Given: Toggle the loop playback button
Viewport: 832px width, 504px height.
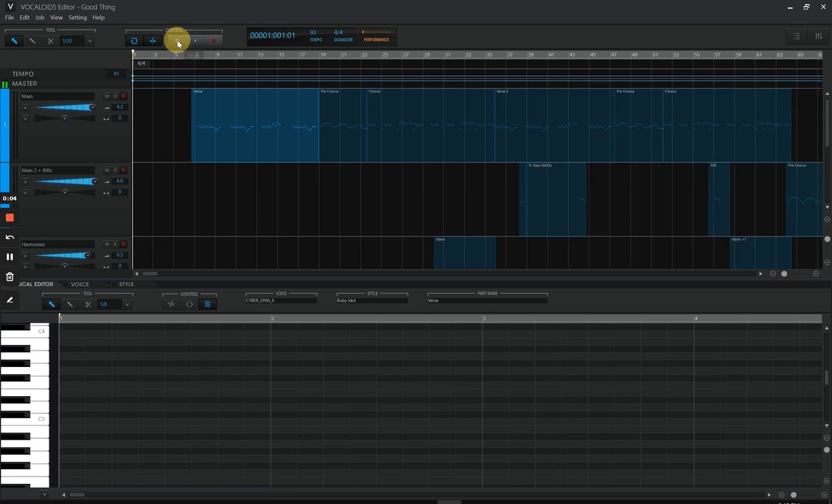Looking at the screenshot, I should [x=135, y=41].
